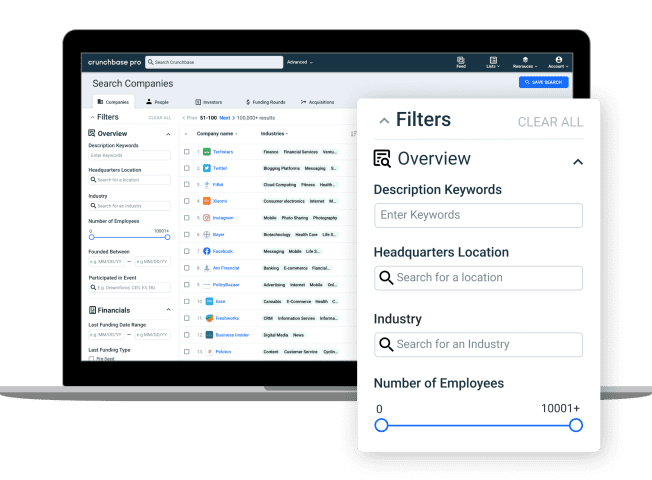Click the magnifier icon in enlarged Headquarters Location field

tap(386, 277)
